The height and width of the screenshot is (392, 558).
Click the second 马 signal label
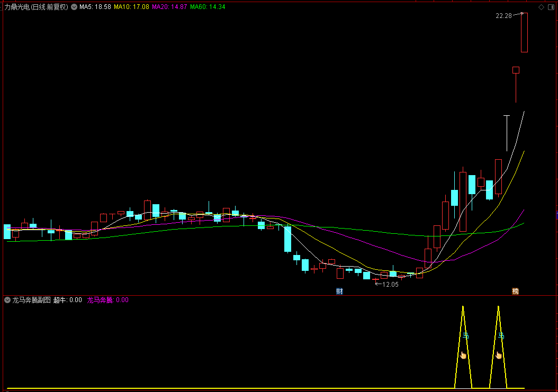pos(501,335)
